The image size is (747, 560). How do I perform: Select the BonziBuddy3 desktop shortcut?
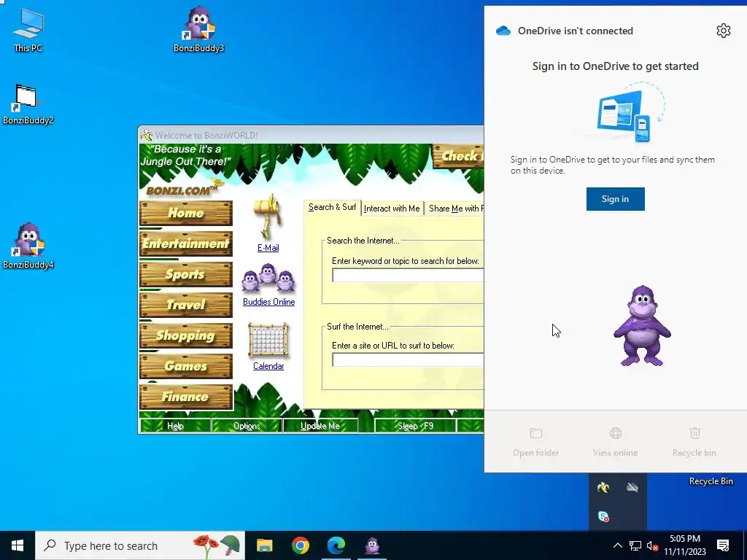[x=198, y=29]
